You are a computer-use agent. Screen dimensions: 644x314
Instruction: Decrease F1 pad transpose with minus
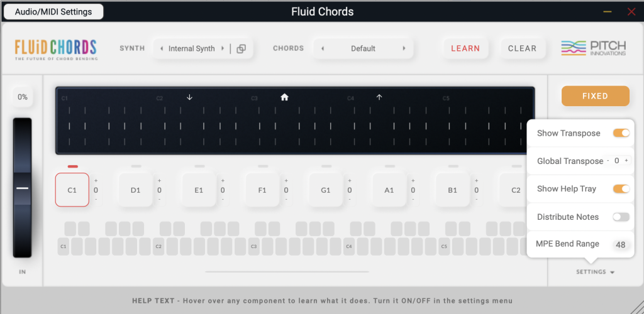(x=286, y=199)
